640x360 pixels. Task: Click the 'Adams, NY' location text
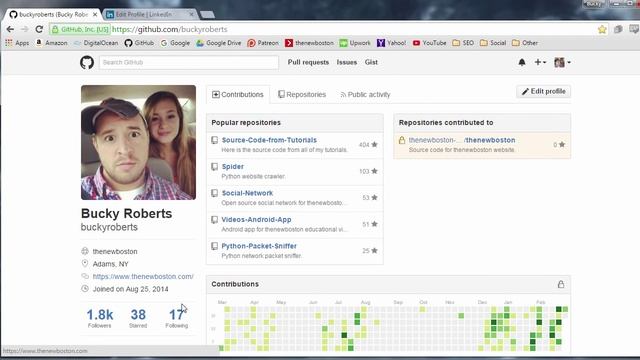click(111, 264)
